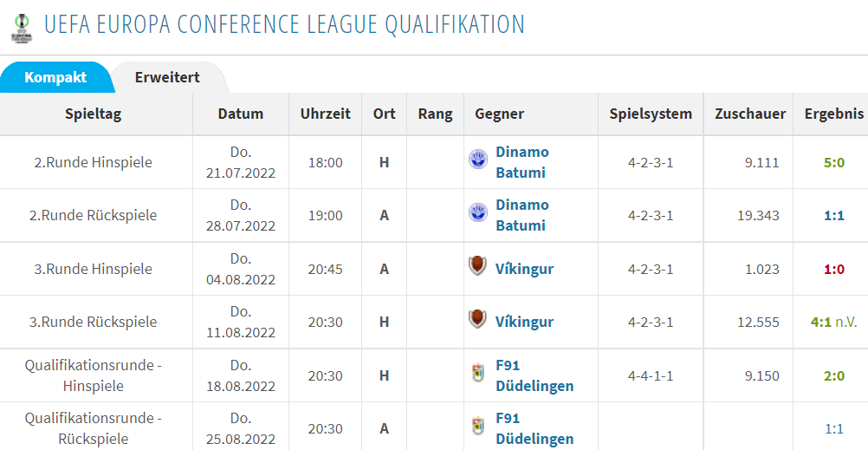Click the Víkingur crest in the 04.08.2022 row
This screenshot has width=868, height=450.
point(477,266)
